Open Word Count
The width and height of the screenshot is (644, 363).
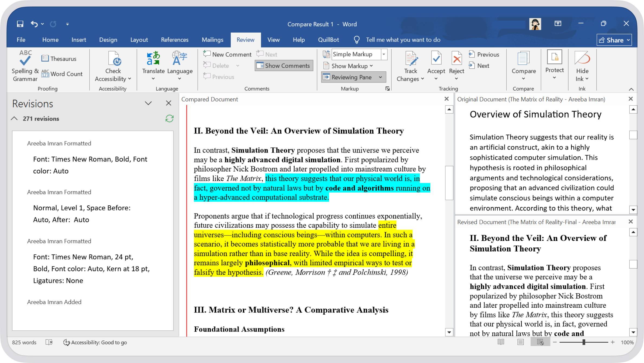(62, 74)
